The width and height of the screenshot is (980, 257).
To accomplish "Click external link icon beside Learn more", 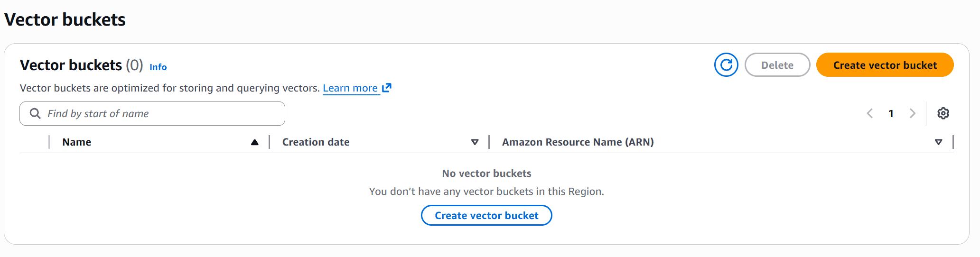I will pos(387,88).
